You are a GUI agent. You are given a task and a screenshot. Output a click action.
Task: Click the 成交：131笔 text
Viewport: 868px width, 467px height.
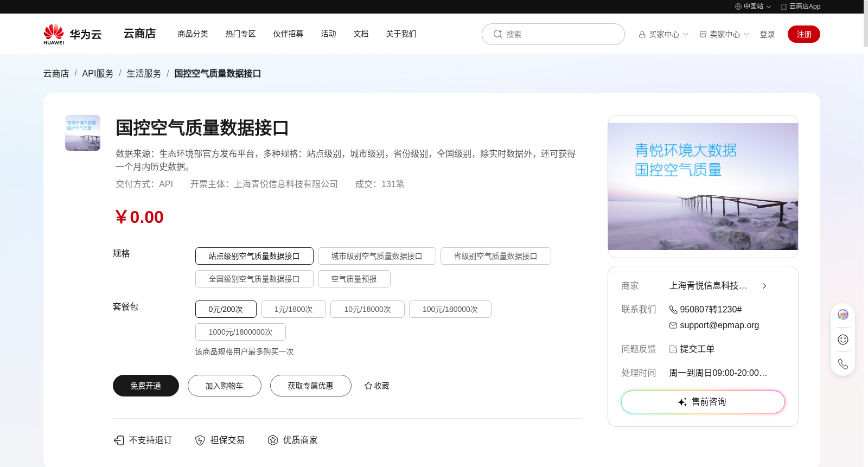380,184
